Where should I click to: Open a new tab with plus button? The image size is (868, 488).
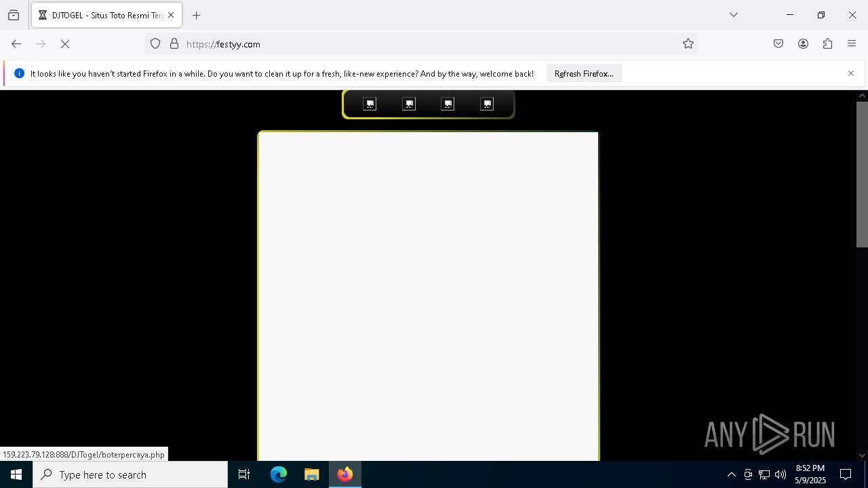(x=197, y=15)
